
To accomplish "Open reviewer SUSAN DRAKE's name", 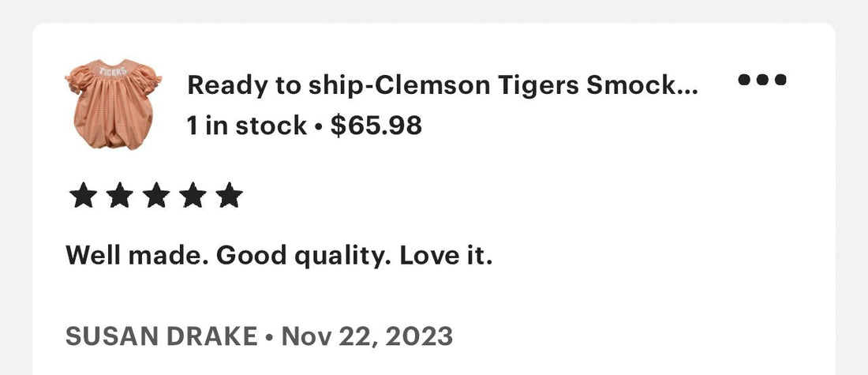I will pos(162,336).
